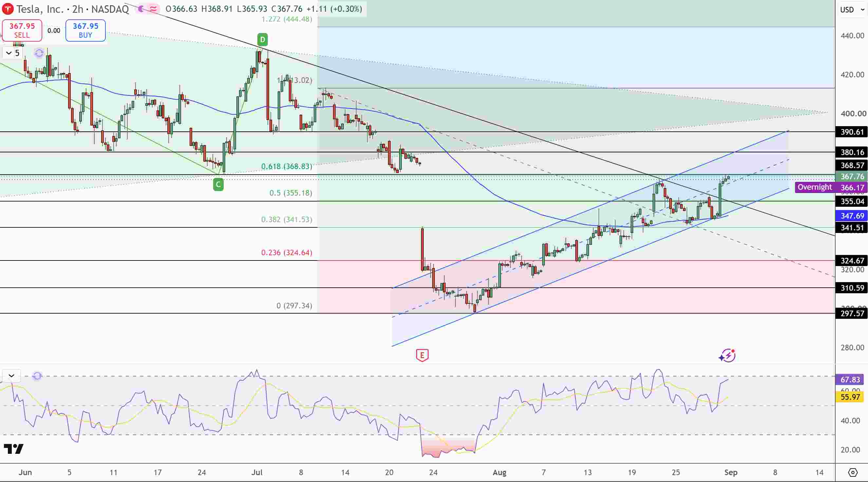Viewport: 868px width, 482px height.
Task: Click the 310.59 price level label
Action: point(852,288)
